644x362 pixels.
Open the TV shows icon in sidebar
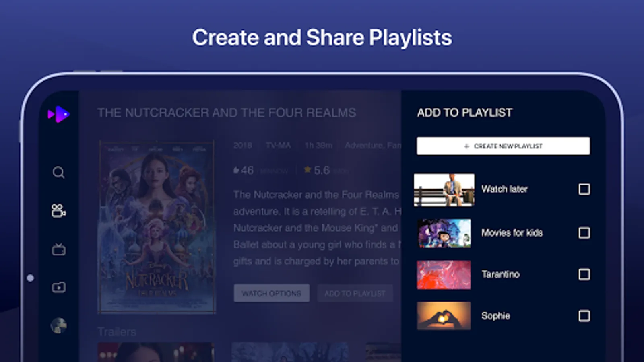[x=59, y=249]
